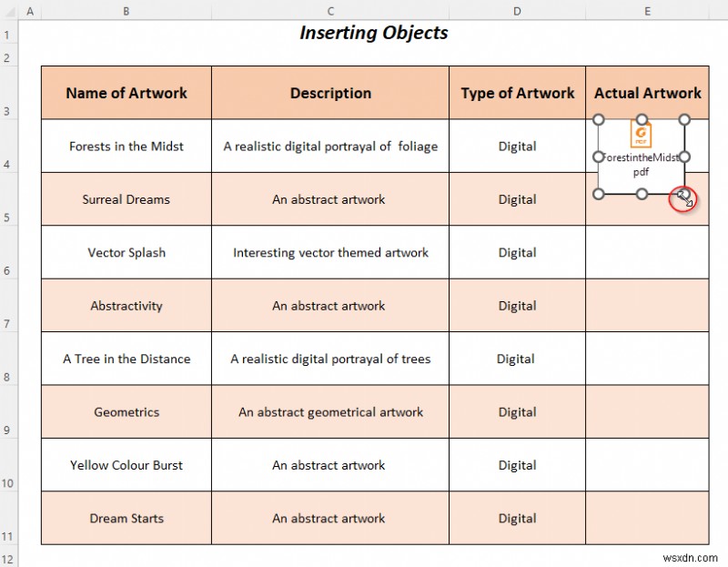Click the 'ForestintheMidst pdf' object label
The image size is (728, 567).
click(642, 165)
